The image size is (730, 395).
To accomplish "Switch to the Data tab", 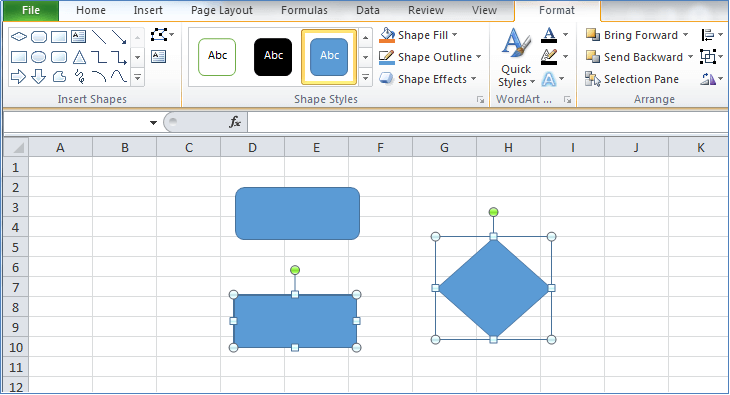I will click(368, 10).
